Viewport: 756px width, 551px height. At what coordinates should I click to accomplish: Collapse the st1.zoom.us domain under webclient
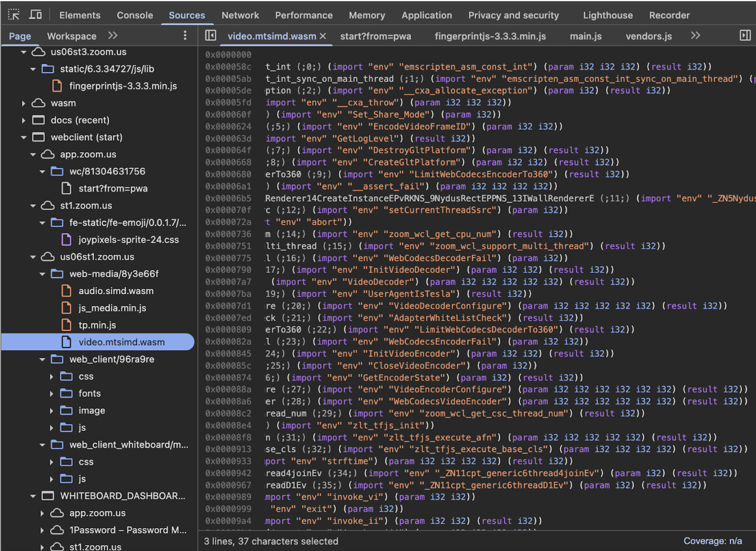(33, 206)
